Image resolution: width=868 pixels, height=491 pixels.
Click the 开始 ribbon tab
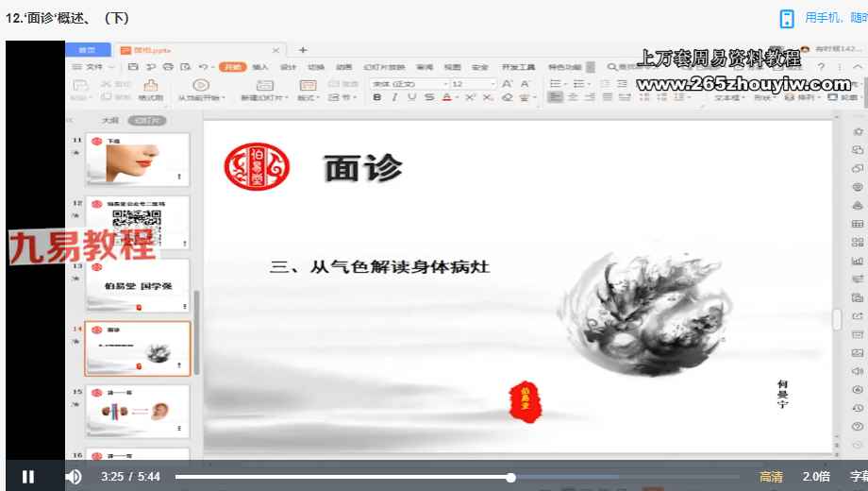coord(232,67)
